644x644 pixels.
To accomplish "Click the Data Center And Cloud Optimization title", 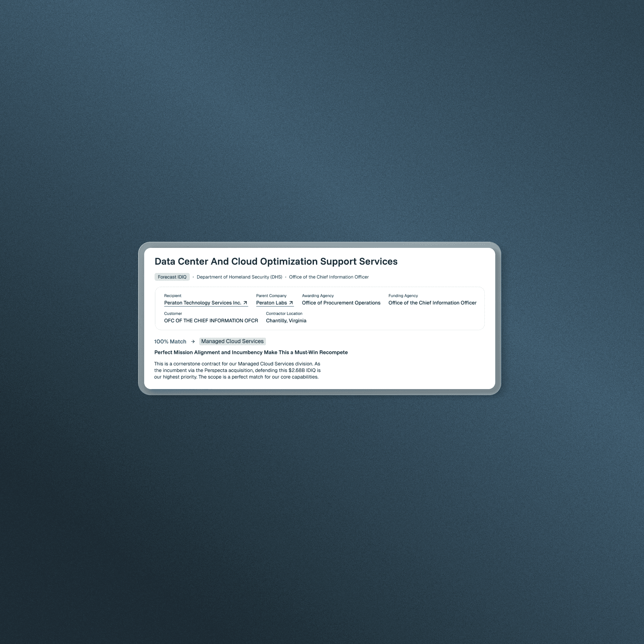I will click(276, 261).
